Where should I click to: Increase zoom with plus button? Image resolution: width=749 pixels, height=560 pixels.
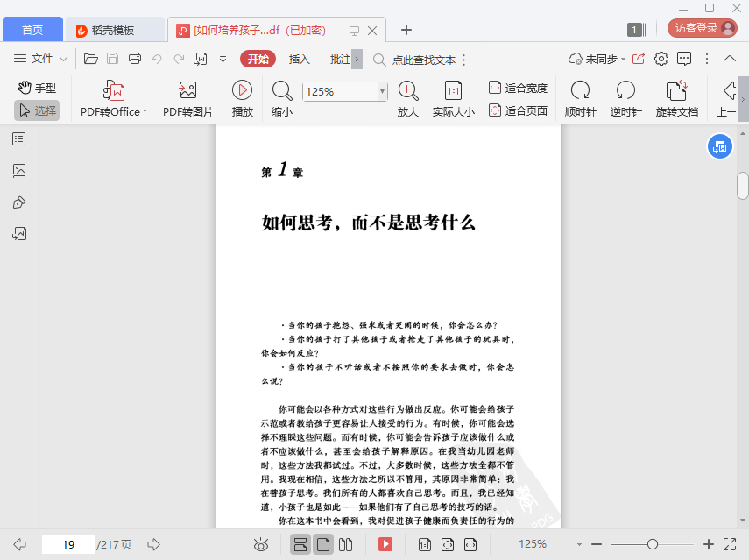(709, 544)
